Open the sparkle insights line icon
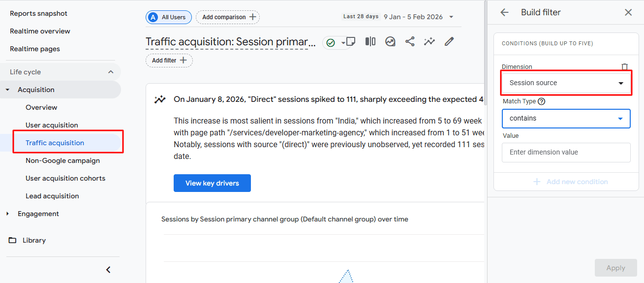Screen dimensions: 644x283 429,42
